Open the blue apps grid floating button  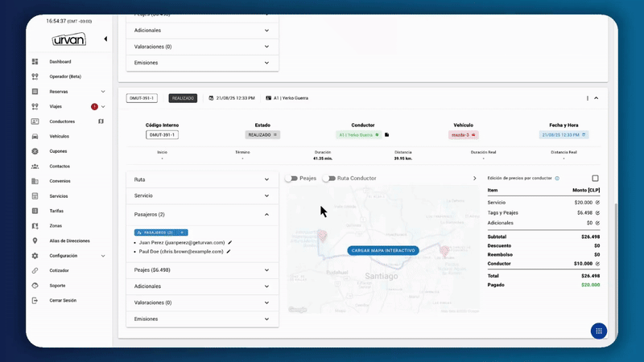point(598,331)
